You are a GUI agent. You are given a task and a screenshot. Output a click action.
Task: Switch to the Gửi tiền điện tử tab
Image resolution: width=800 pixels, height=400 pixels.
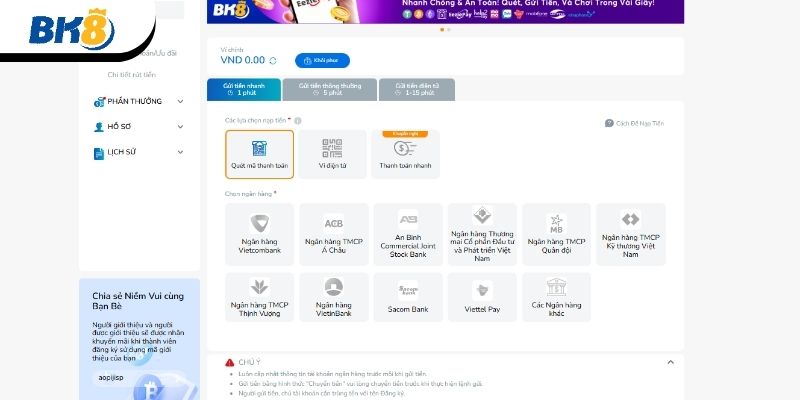click(x=417, y=89)
